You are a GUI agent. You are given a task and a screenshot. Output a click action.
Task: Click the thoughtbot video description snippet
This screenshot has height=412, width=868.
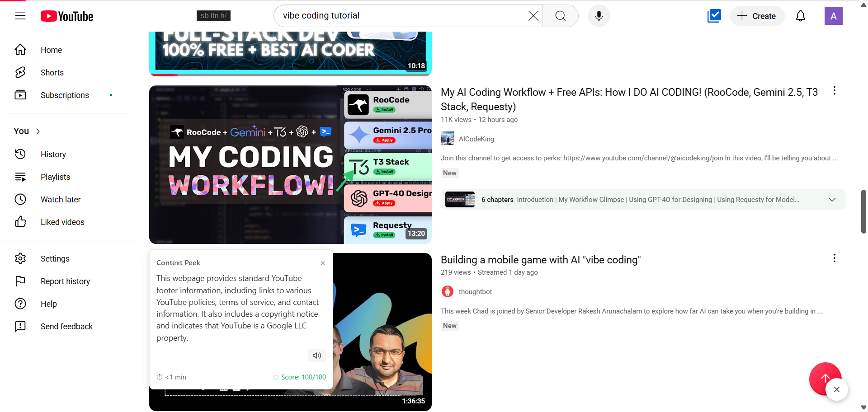[632, 311]
